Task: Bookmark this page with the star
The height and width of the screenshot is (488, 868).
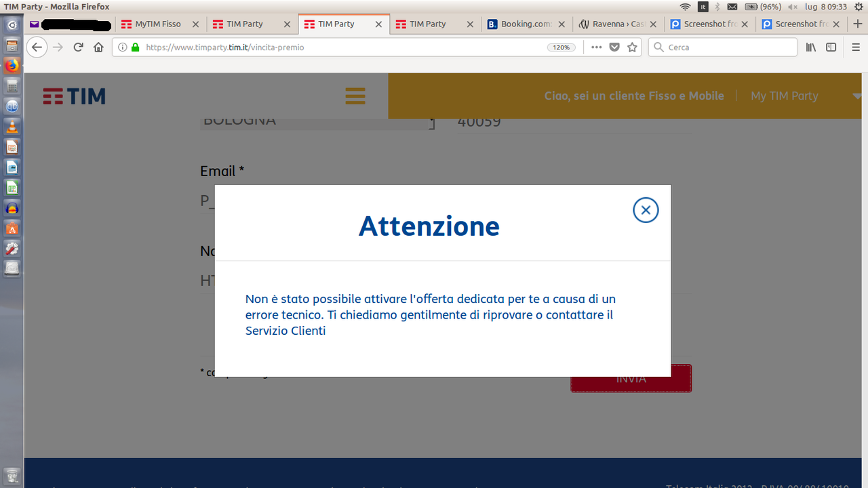Action: (632, 47)
